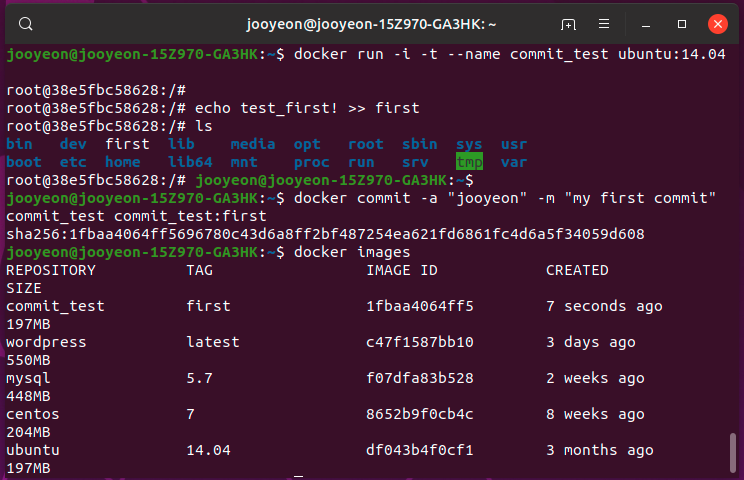744x480 pixels.
Task: Click the 'latest' tag of wordpress
Action: pos(213,342)
